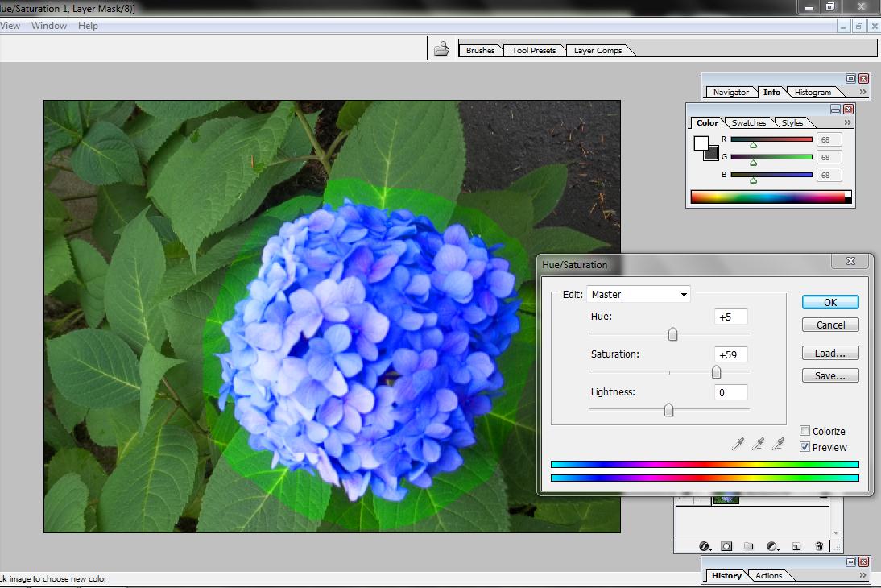Switch to the Histogram tab
The width and height of the screenshot is (881, 588).
pyautogui.click(x=813, y=92)
